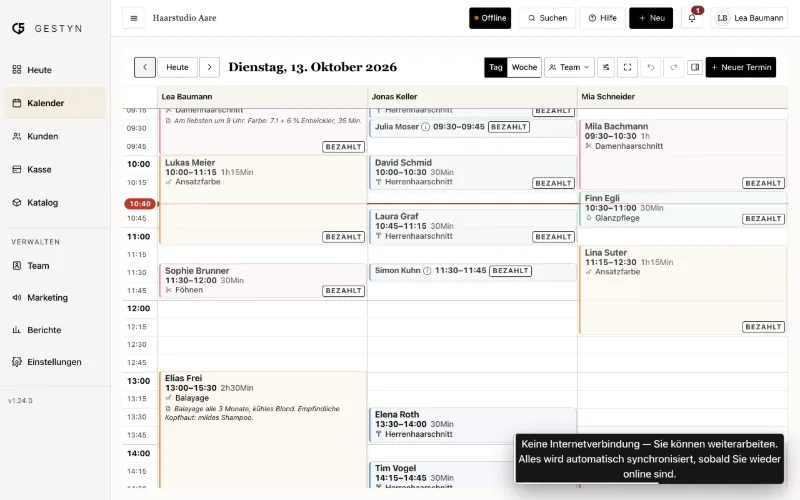
Task: Go to previous day with left arrow
Action: coord(145,67)
